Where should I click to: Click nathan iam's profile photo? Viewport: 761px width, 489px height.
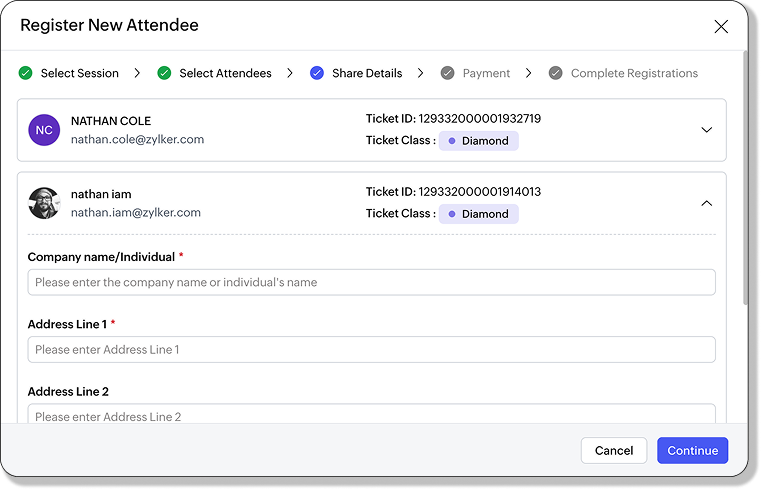(44, 203)
